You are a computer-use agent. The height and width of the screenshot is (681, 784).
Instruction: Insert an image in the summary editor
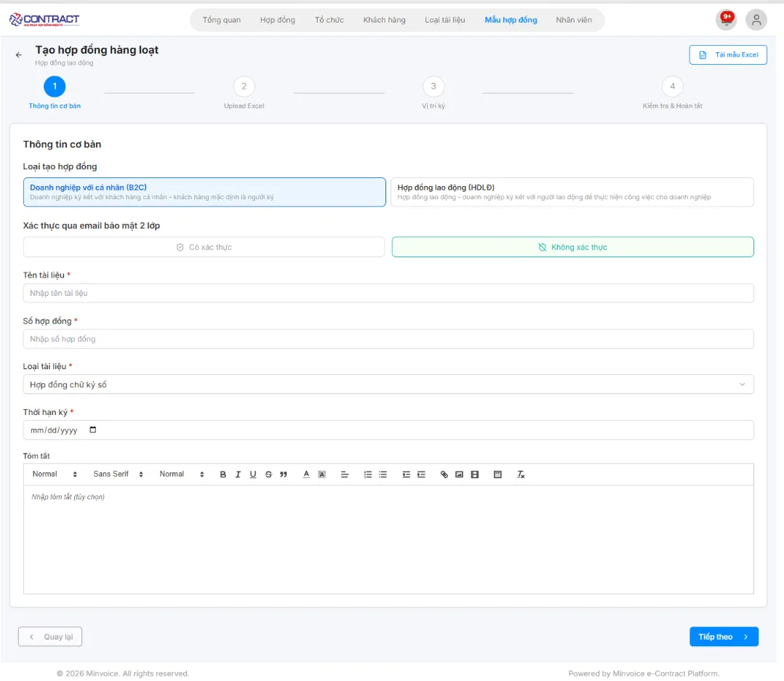459,475
